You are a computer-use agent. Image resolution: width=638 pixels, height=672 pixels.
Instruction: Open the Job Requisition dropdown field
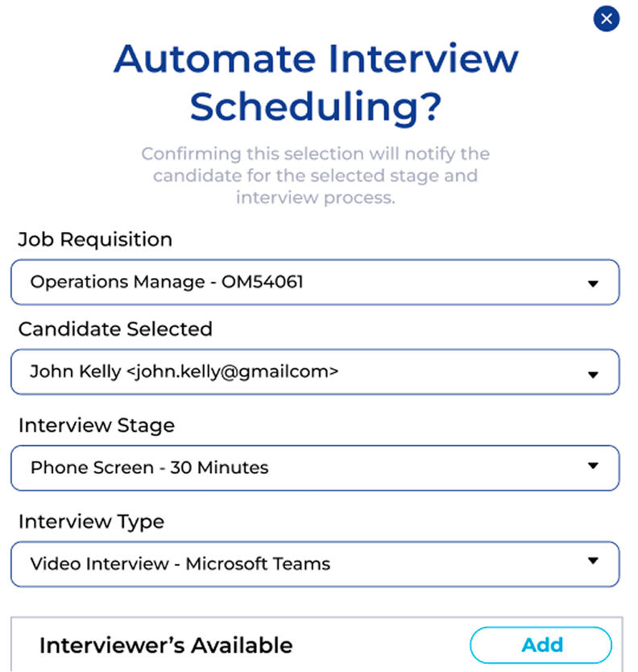point(314,282)
